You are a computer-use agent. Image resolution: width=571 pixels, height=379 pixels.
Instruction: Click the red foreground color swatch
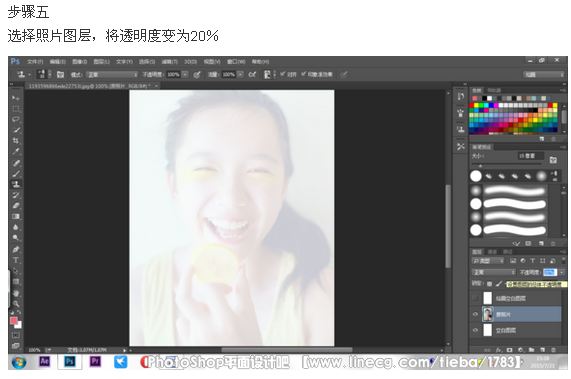tap(14, 320)
